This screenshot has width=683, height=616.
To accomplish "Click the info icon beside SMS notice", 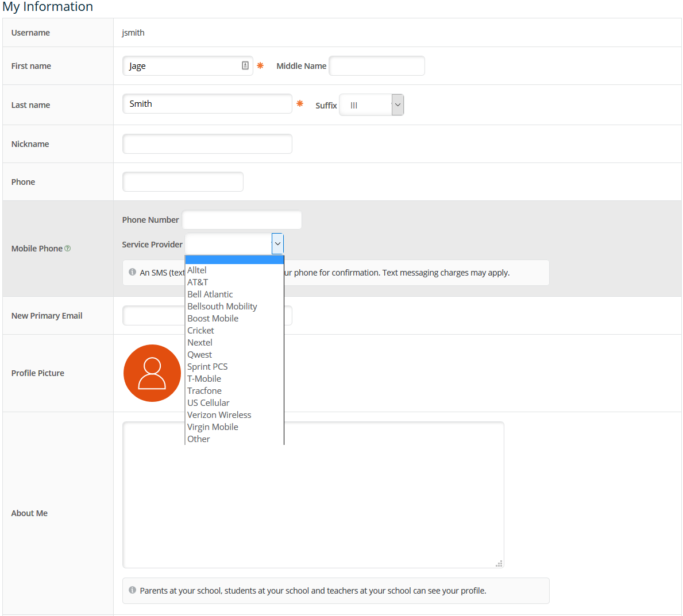I will [x=133, y=272].
